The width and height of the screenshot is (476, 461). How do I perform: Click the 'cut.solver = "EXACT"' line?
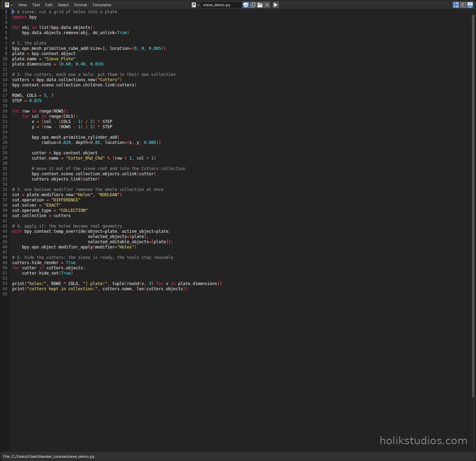point(37,205)
